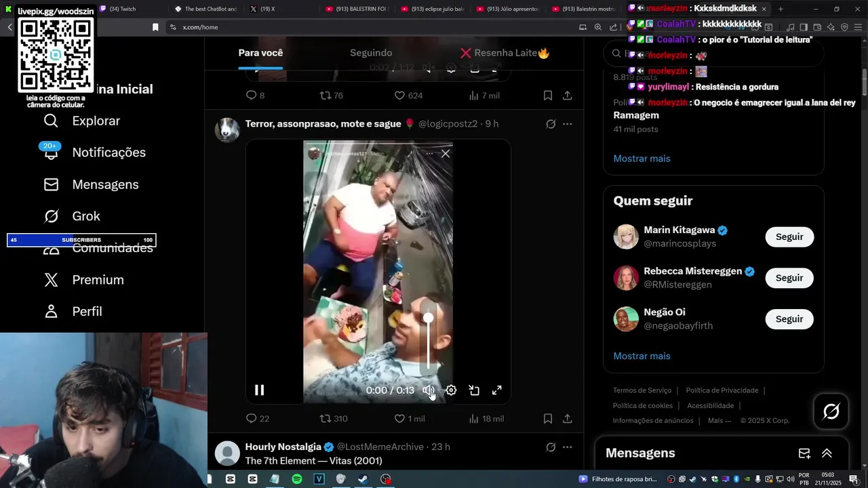Reply to the logicpostz2 tweet with 22 replies

[257, 419]
